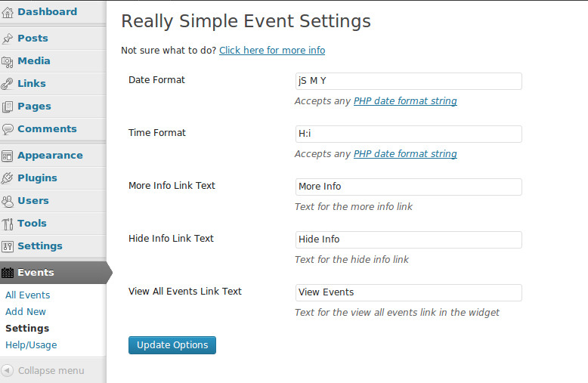This screenshot has height=383, width=588.
Task: Collapse the admin sidebar menu
Action: pos(44,371)
